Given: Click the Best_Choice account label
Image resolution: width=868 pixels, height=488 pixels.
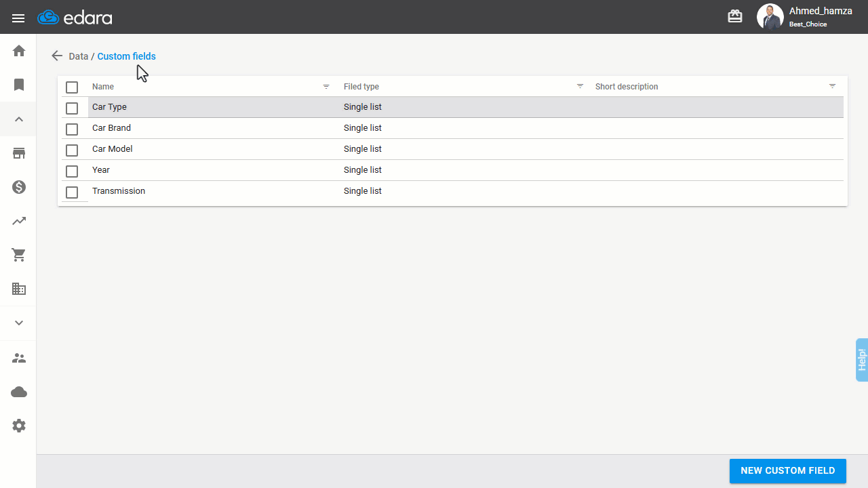Looking at the screenshot, I should (808, 24).
